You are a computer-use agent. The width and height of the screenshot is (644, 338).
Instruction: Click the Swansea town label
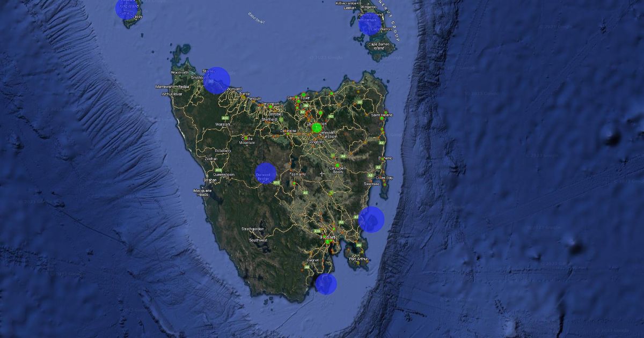[x=371, y=183]
